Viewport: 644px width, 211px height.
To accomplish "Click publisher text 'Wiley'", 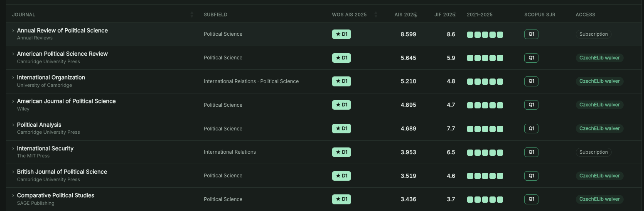I will (23, 109).
